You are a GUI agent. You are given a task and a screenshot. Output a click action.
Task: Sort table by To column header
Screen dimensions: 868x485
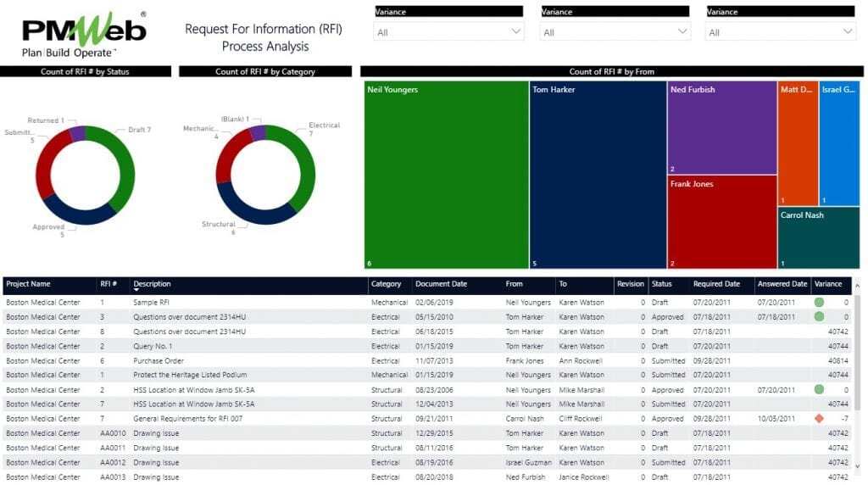563,283
